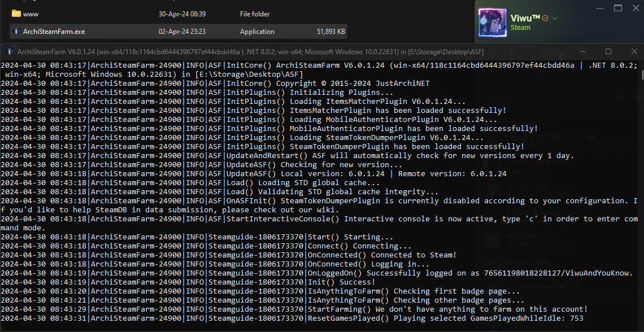Maximize the Steam friends window
This screenshot has height=332, width=644.
tap(617, 8)
